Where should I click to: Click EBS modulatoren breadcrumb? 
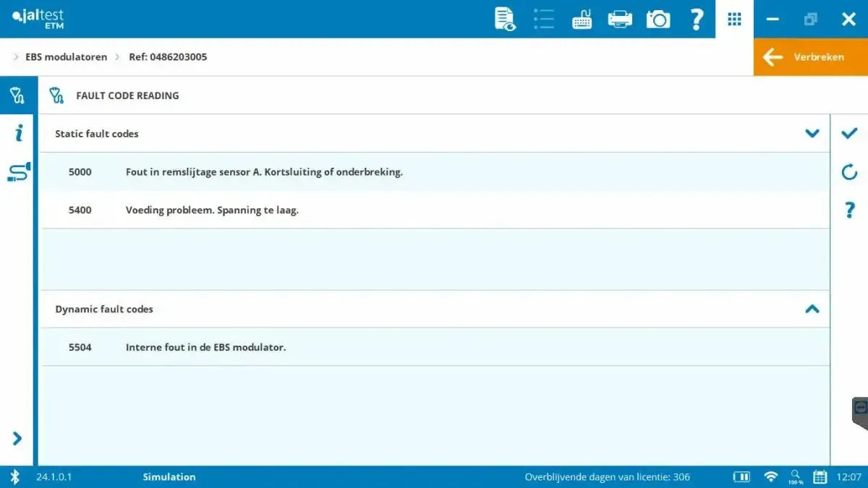coord(66,57)
